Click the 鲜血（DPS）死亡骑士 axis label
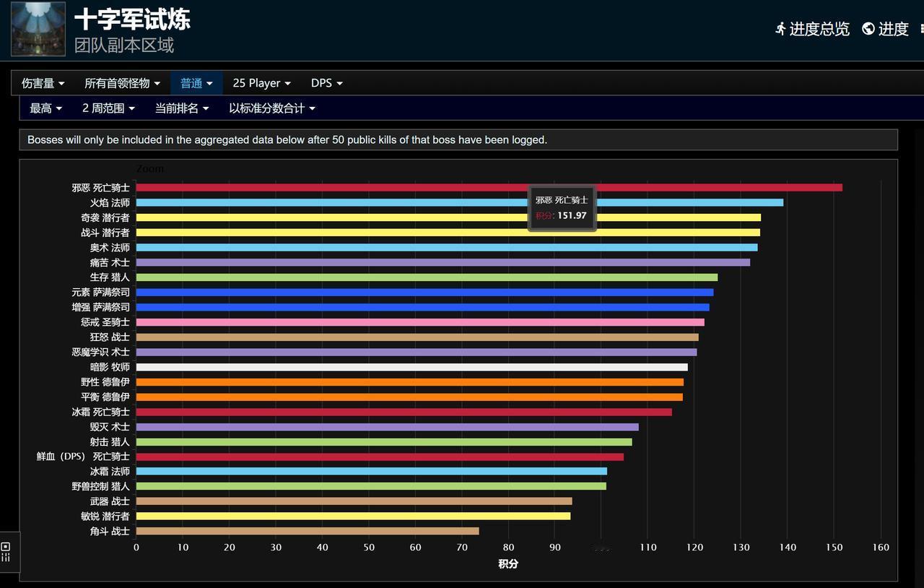 84,457
